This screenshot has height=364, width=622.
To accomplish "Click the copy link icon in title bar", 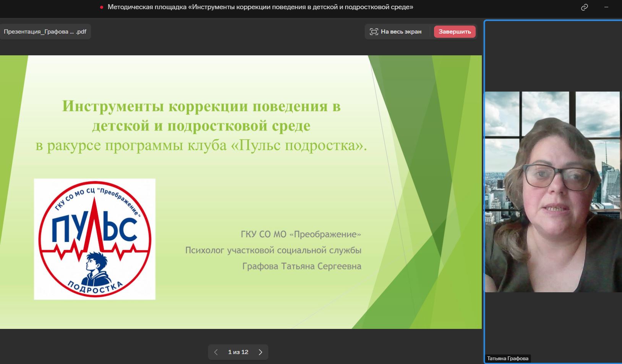I will click(584, 7).
